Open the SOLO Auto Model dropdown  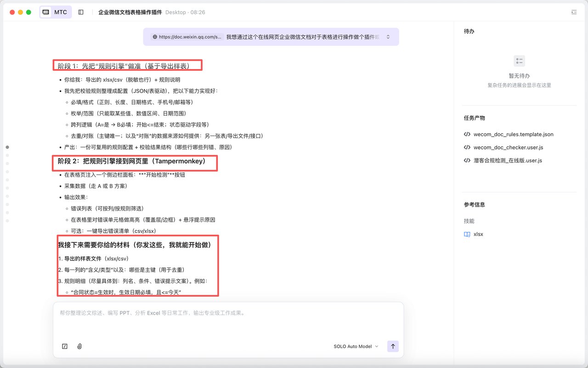(356, 346)
